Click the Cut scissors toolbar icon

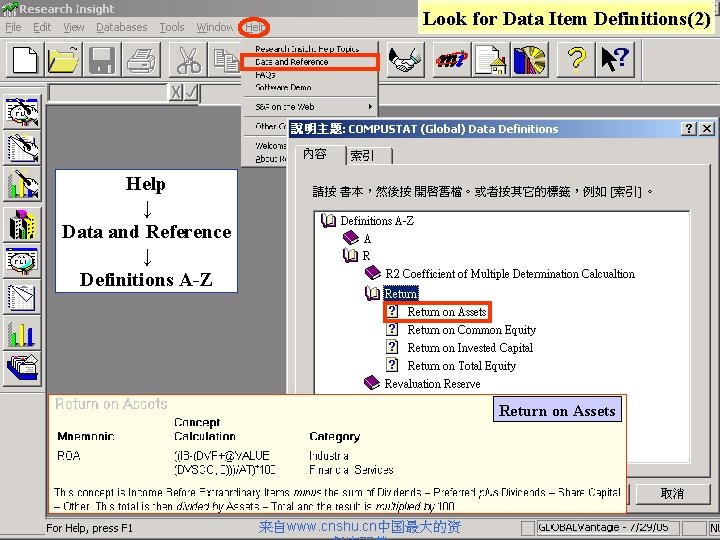pyautogui.click(x=188, y=60)
